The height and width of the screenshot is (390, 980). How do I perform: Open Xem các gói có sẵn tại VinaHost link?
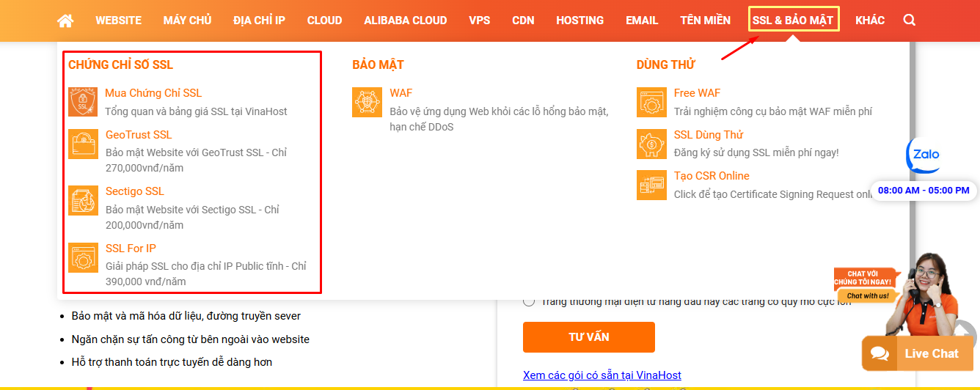[602, 375]
